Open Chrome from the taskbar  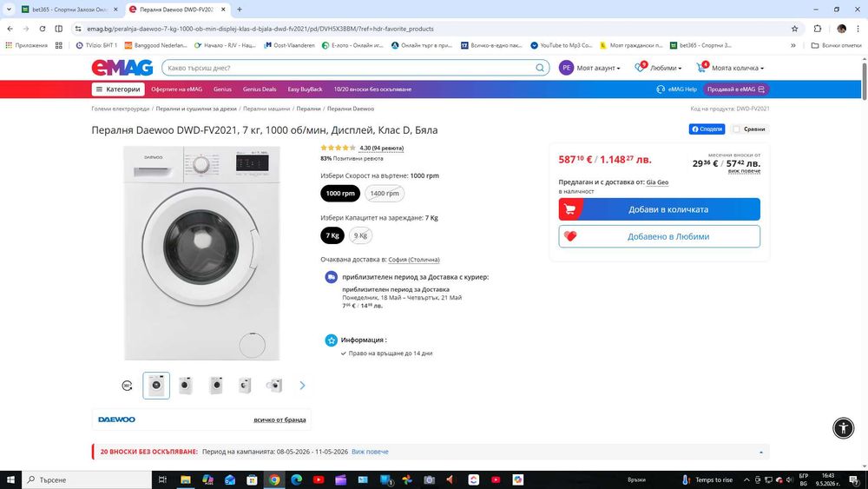tap(274, 479)
